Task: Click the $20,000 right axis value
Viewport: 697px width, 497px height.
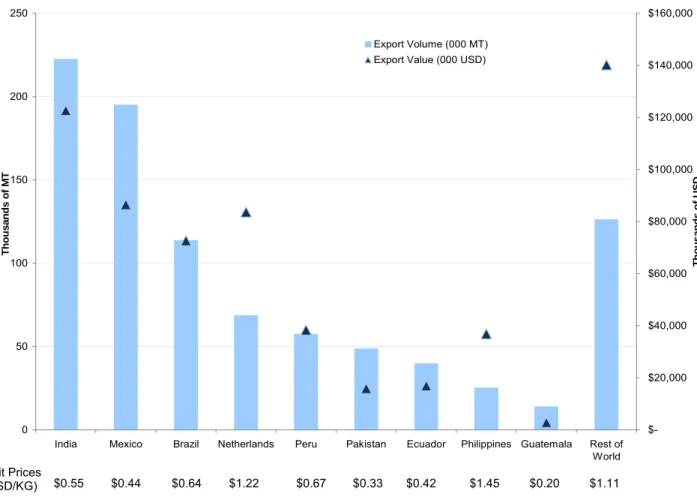Action: (668, 378)
